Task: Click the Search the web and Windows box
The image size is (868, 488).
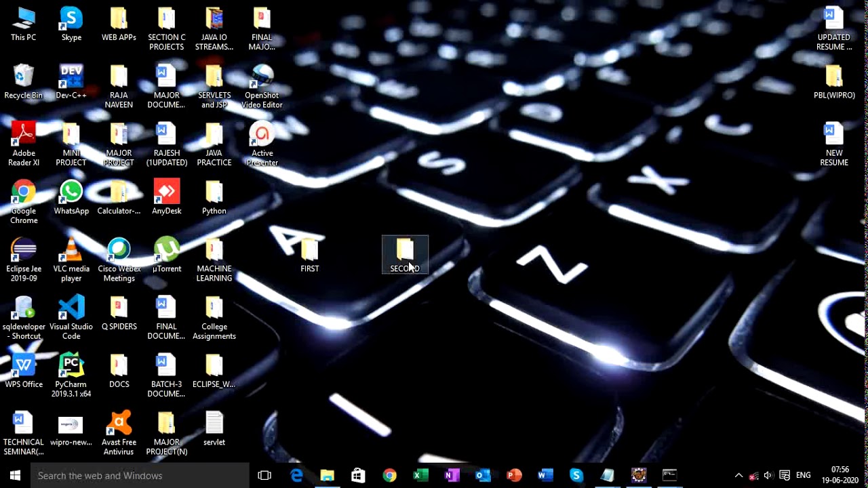Action: click(140, 475)
